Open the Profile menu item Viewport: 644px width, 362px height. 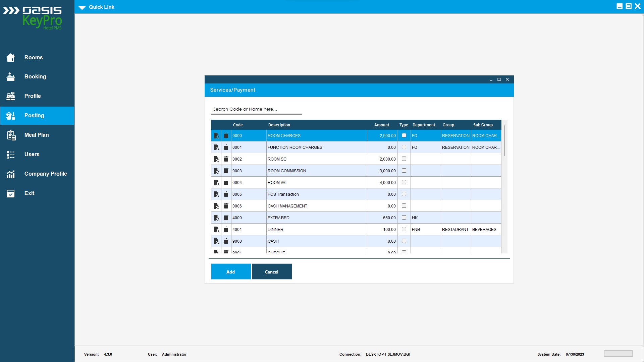click(x=33, y=96)
